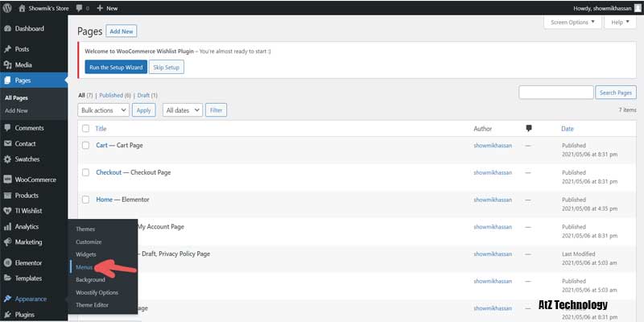Click the comments bubble icon in top bar
The height and width of the screenshot is (322, 644).
pos(80,7)
